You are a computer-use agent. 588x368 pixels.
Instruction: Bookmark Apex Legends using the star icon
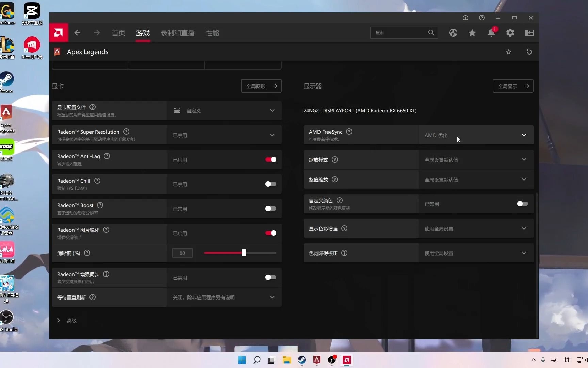(509, 52)
